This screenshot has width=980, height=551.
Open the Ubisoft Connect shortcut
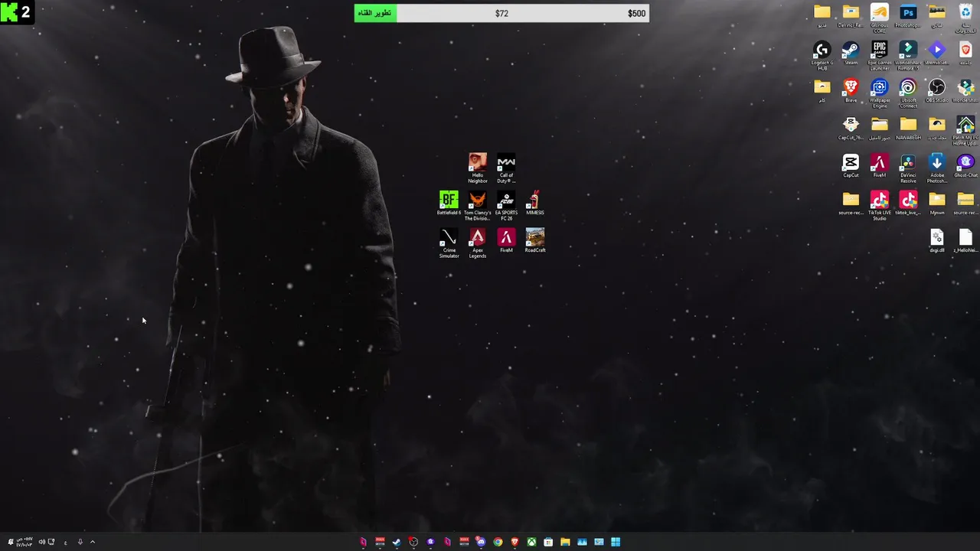pos(908,93)
